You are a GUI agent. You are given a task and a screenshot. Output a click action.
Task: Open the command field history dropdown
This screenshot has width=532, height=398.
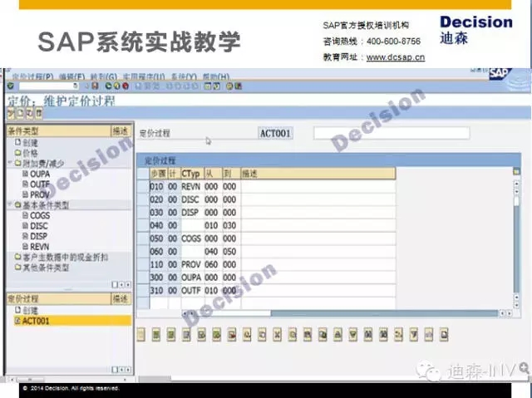76,86
